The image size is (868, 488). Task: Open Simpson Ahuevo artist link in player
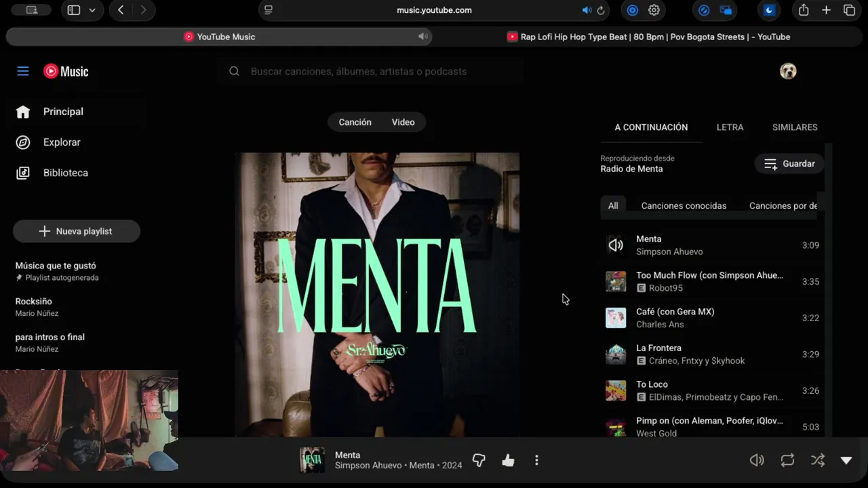368,466
